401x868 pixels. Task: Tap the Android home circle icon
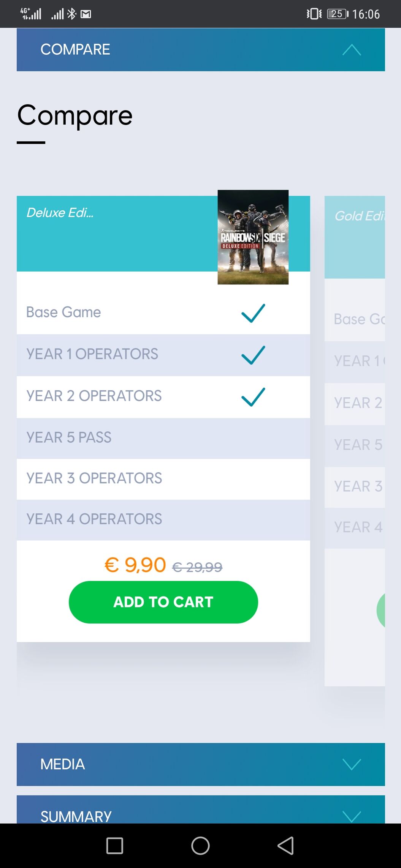[x=200, y=846]
